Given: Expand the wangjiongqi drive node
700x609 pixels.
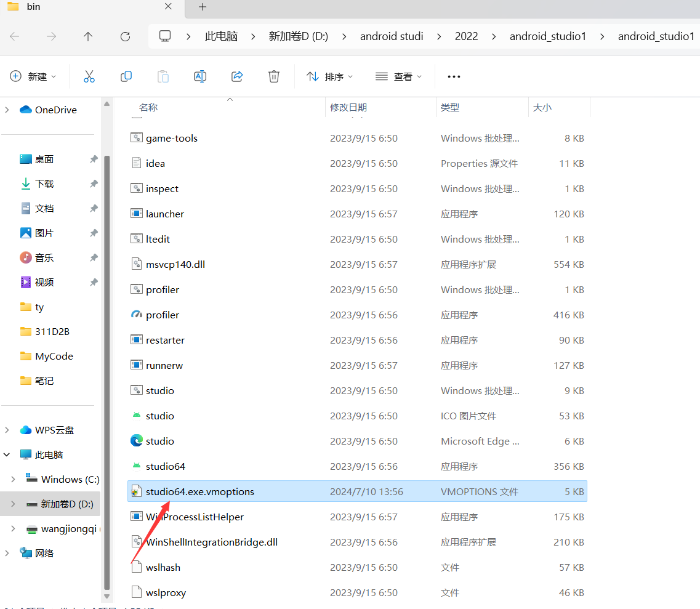Looking at the screenshot, I should click(14, 528).
